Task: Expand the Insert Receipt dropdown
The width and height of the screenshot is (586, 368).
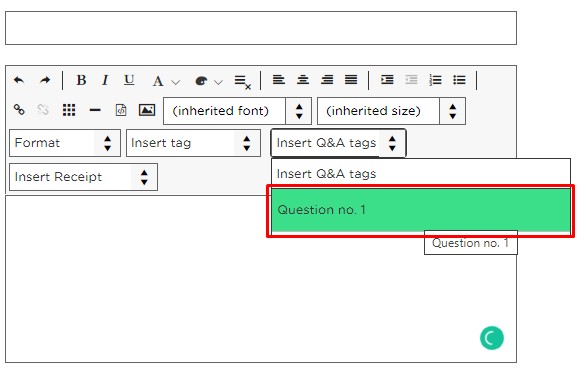Action: [83, 177]
